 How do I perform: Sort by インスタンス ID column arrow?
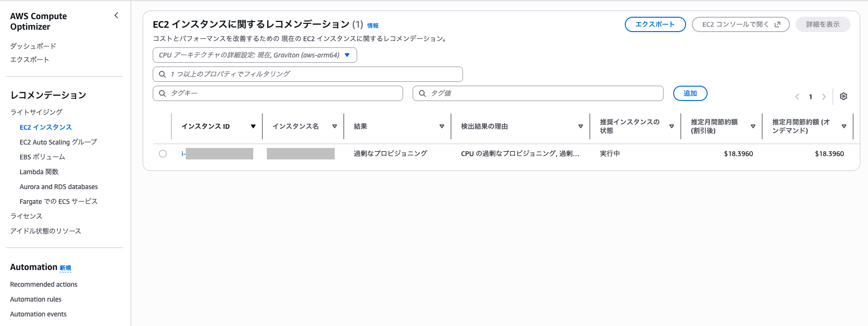coord(253,126)
